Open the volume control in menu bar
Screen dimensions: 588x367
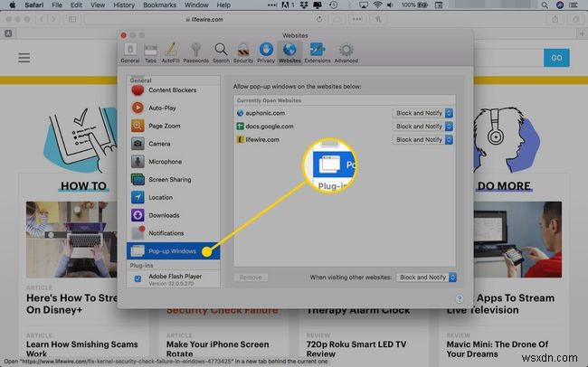coord(391,5)
